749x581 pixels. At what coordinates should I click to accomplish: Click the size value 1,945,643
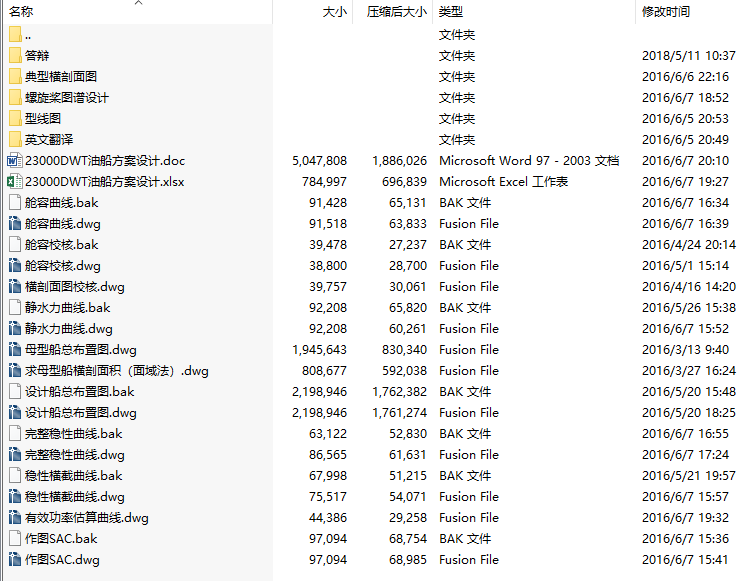point(320,350)
